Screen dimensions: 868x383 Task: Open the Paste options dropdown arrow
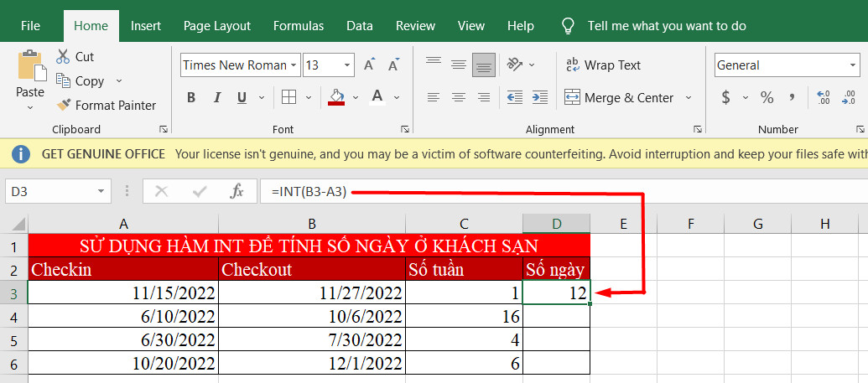(30, 107)
